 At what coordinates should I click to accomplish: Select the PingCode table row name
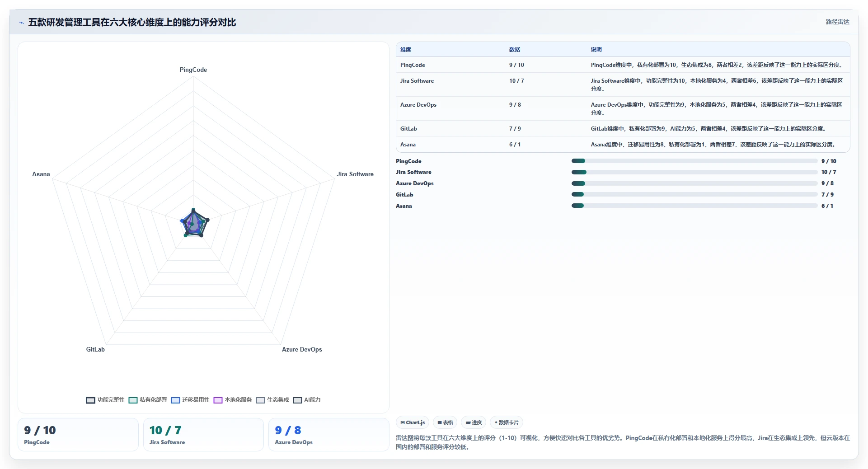413,65
